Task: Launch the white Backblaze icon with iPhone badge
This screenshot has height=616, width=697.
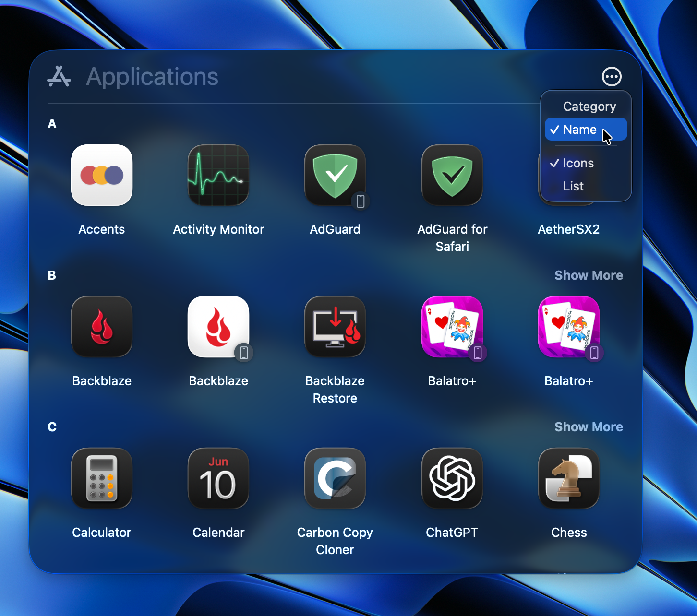Action: tap(218, 327)
